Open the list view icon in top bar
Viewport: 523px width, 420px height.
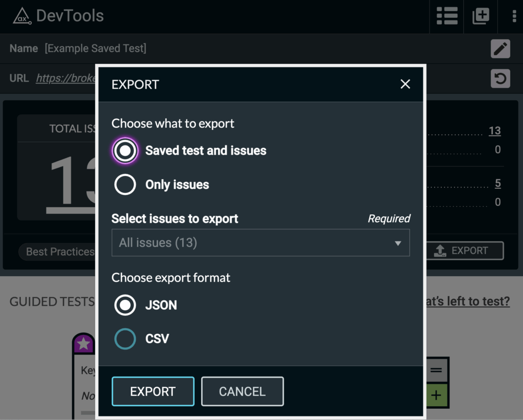[x=446, y=16]
